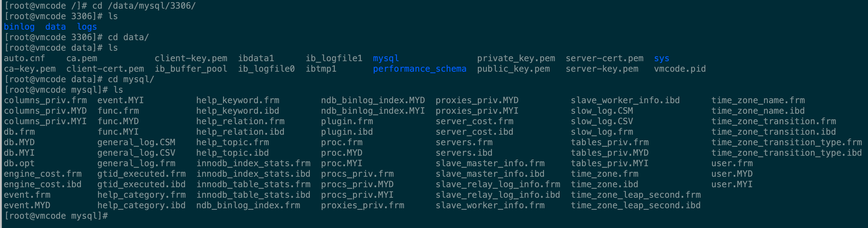868x228 pixels.
Task: Click the performance_schema directory name
Action: 419,69
